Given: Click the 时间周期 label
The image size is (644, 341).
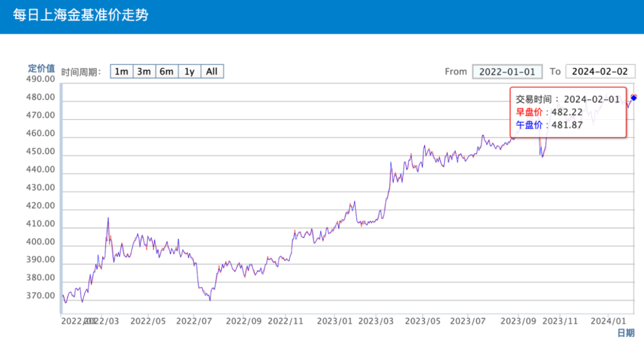Looking at the screenshot, I should 82,72.
